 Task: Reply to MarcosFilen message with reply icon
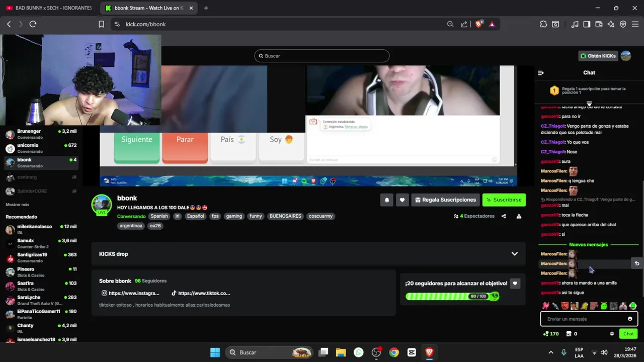[636, 263]
